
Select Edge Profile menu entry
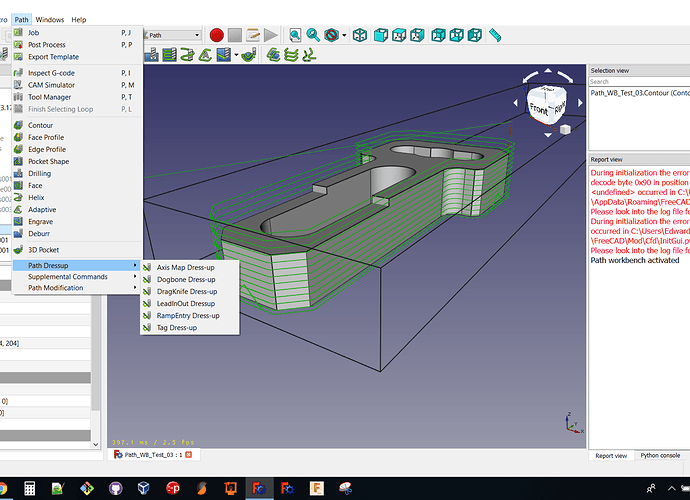tap(77, 150)
